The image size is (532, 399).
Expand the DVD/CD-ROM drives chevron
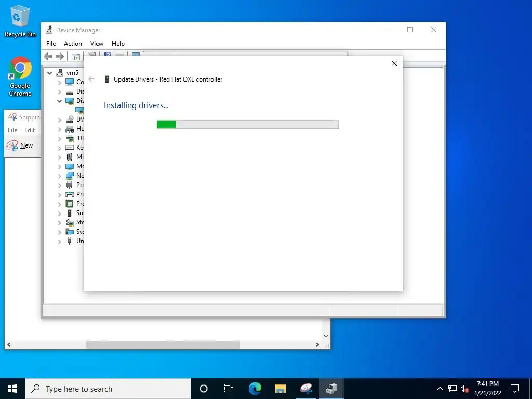[59, 120]
